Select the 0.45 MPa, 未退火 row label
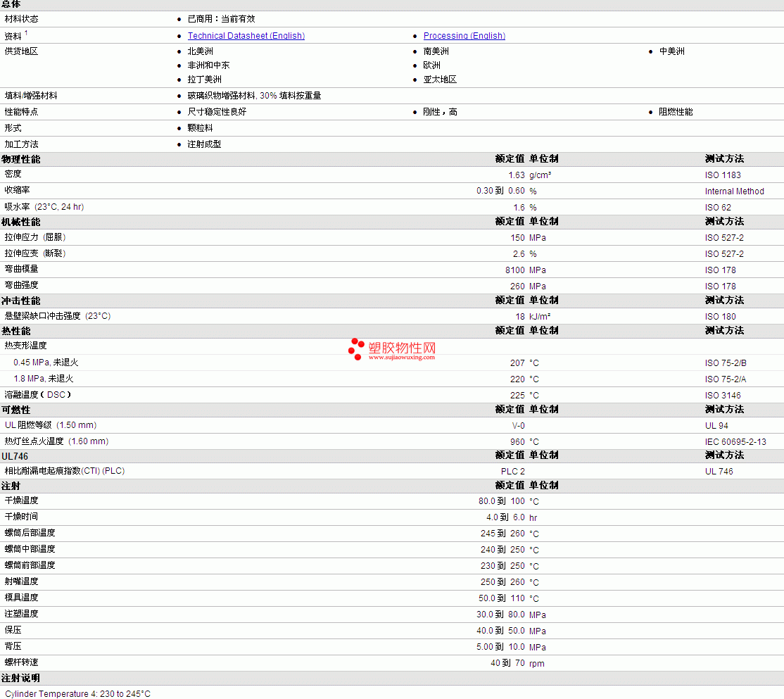 (46, 363)
